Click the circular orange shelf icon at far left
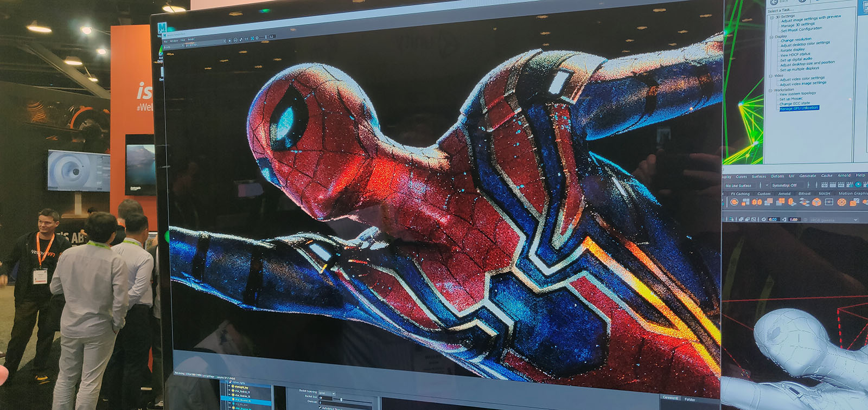The height and width of the screenshot is (410, 868). [735, 202]
